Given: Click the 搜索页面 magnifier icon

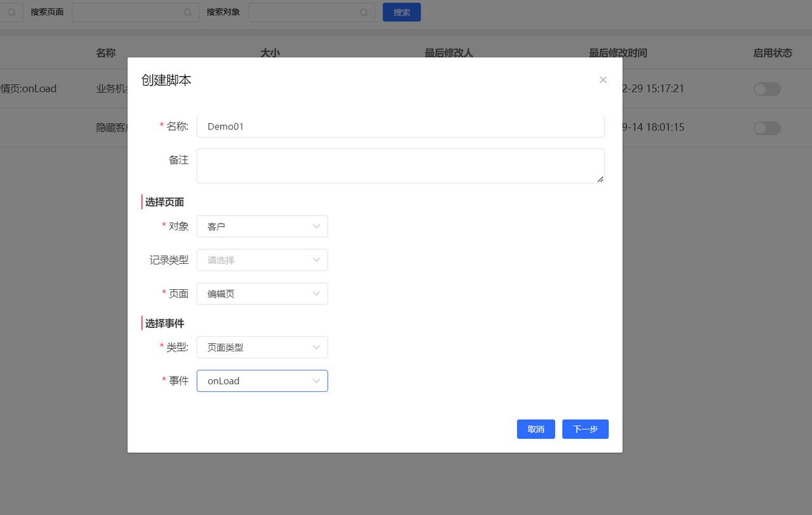Looking at the screenshot, I should (188, 12).
